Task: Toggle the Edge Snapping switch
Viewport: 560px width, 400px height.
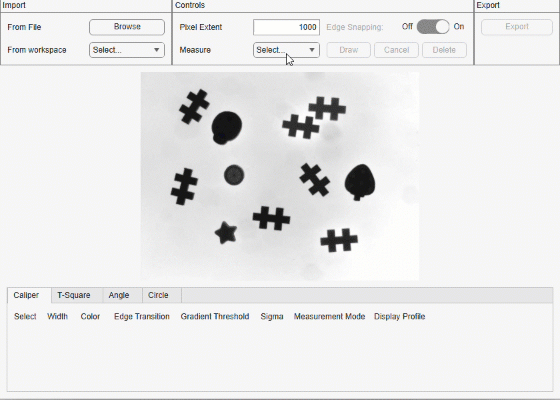Action: (x=433, y=27)
